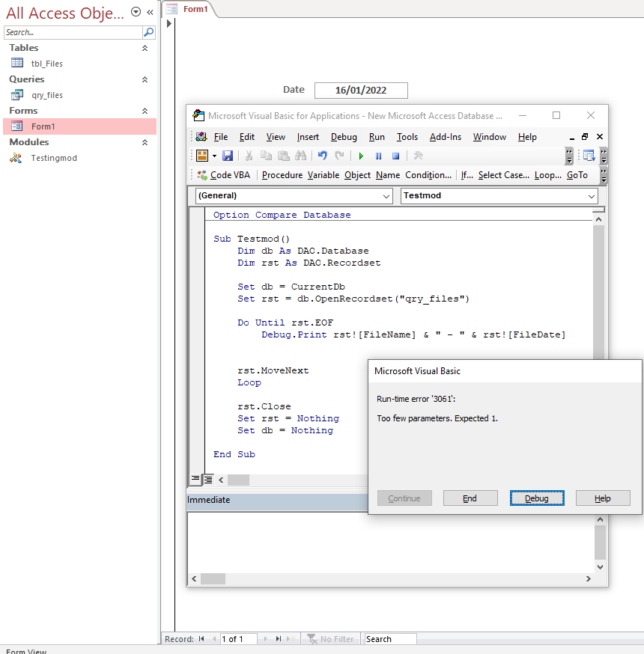Viewport: 644px width, 654px height.
Task: Open the File menu
Action: click(221, 137)
